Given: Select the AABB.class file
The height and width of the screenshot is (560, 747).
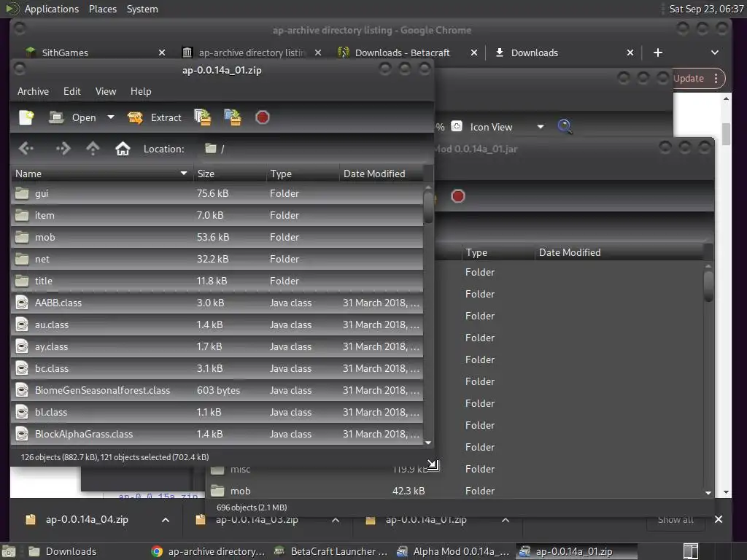Looking at the screenshot, I should [217, 303].
